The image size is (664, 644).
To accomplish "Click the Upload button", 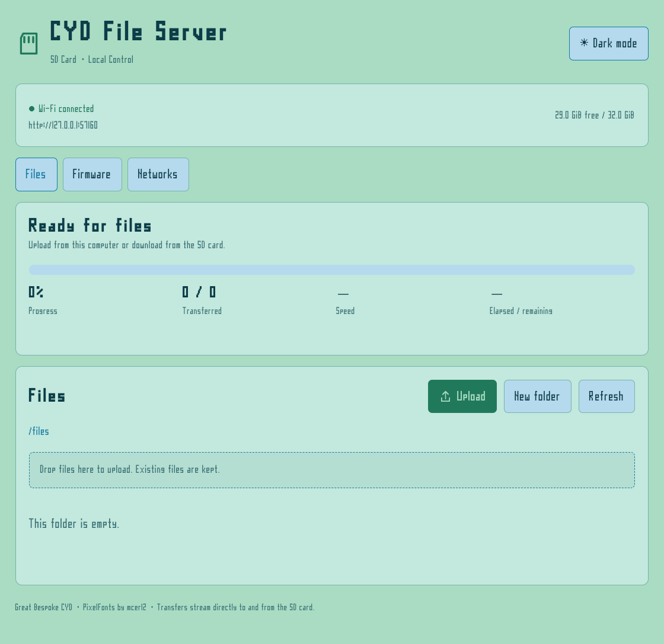I will (462, 396).
